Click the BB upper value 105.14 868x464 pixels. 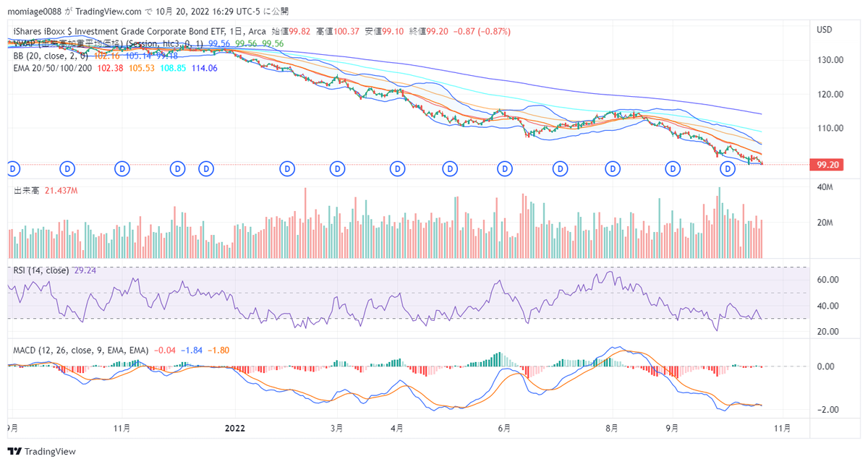137,56
